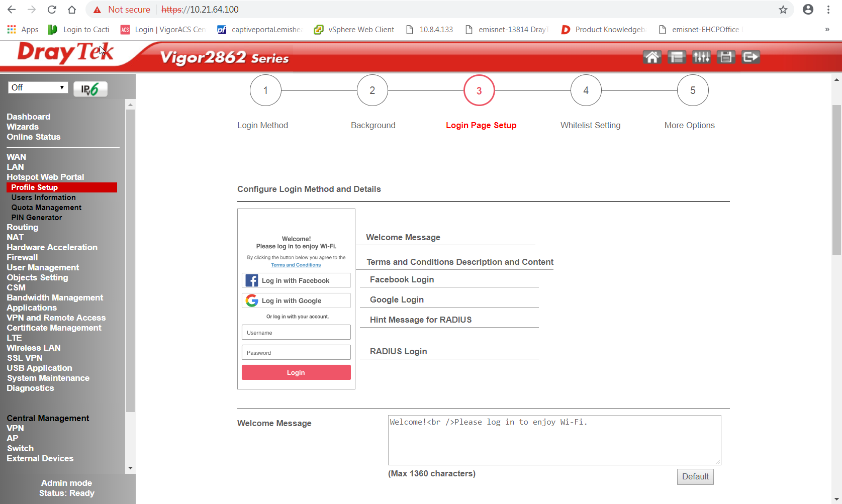This screenshot has height=504, width=842.
Task: Click the Facebook logo in login preview
Action: 252,280
